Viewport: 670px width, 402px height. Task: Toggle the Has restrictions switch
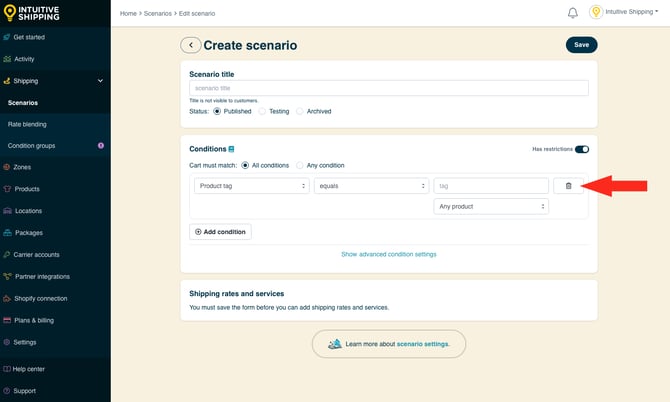tap(582, 149)
